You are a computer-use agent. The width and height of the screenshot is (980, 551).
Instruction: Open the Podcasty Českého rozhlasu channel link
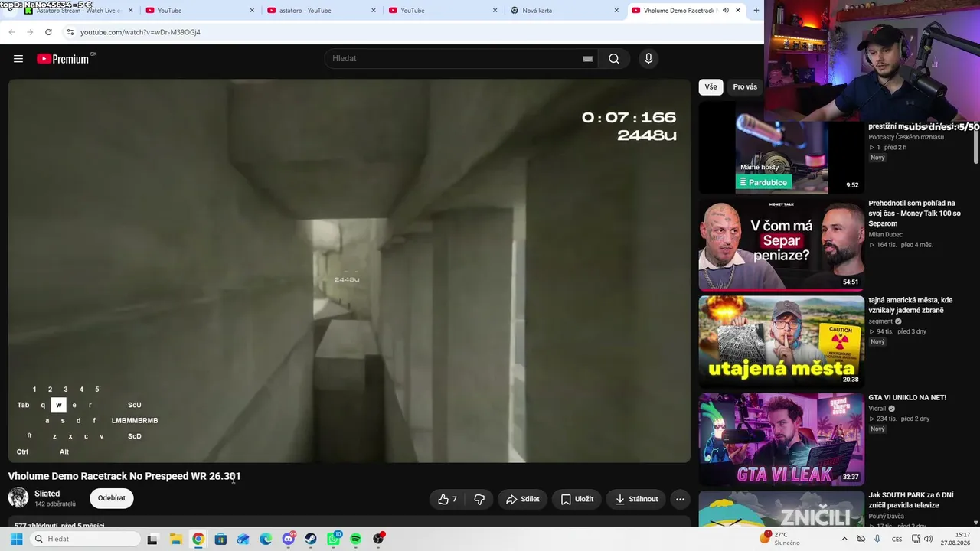[906, 137]
